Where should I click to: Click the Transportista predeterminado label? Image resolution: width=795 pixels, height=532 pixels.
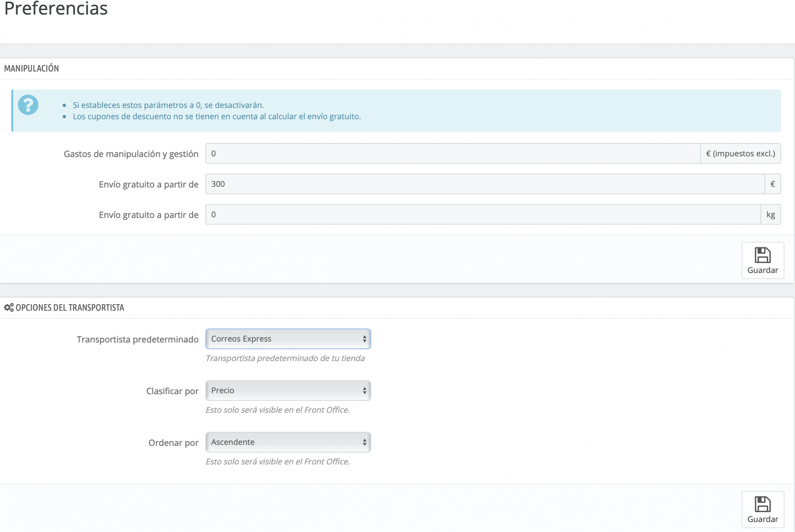pos(137,339)
